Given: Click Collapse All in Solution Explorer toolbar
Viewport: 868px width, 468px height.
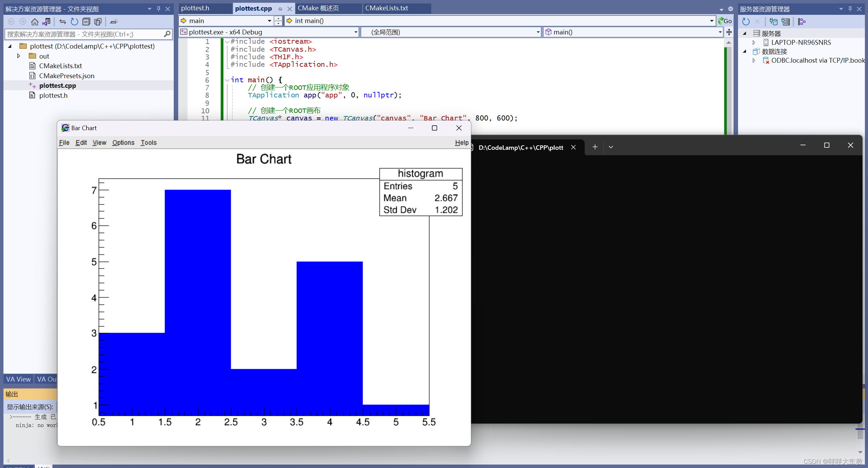Looking at the screenshot, I should pyautogui.click(x=86, y=22).
